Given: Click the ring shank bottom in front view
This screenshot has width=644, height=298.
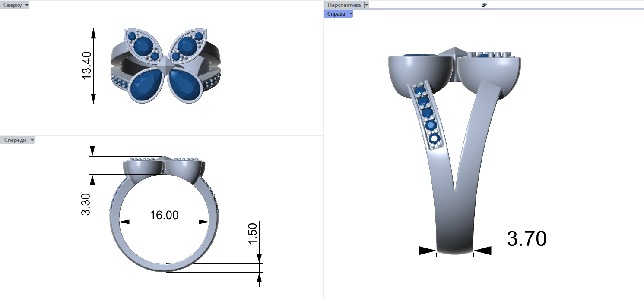Looking at the screenshot, I should [x=166, y=267].
